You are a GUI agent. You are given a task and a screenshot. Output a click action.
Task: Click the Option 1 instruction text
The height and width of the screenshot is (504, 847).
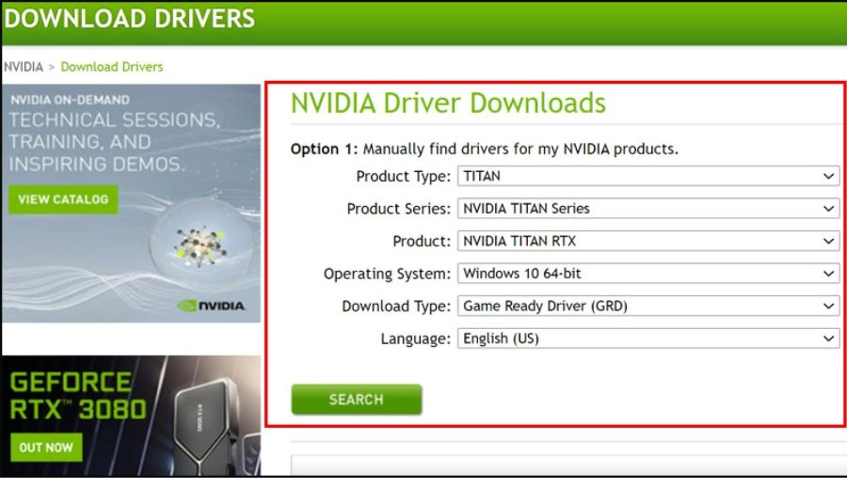click(x=484, y=149)
